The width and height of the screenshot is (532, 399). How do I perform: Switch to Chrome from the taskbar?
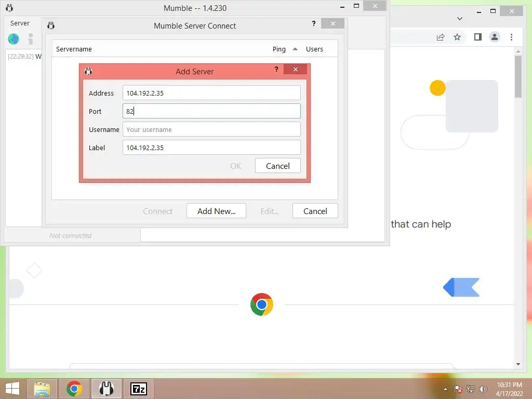(x=74, y=389)
